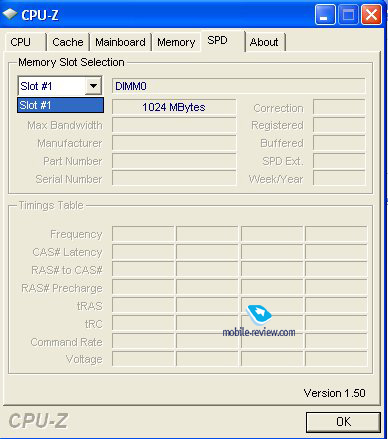Click the Registered field
388x439 pixels.
click(339, 125)
